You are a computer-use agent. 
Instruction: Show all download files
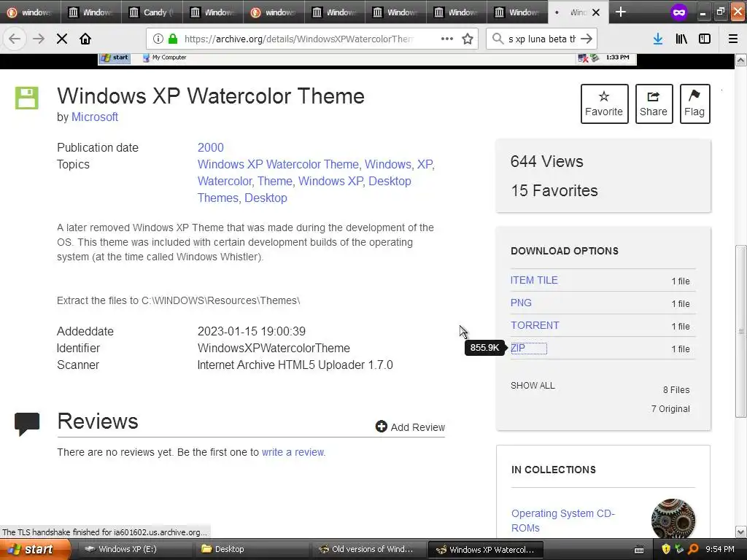click(x=533, y=385)
